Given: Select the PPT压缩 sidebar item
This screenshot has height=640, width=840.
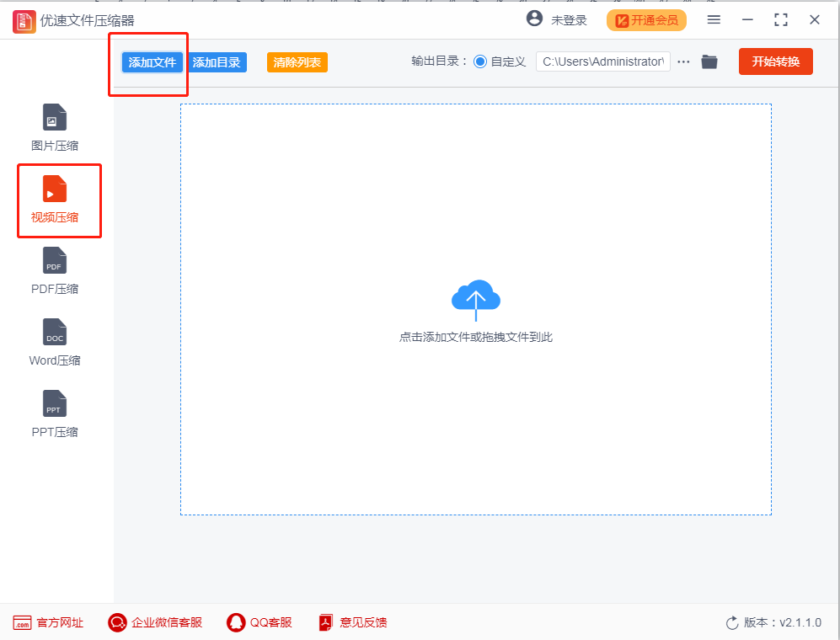Looking at the screenshot, I should (55, 414).
